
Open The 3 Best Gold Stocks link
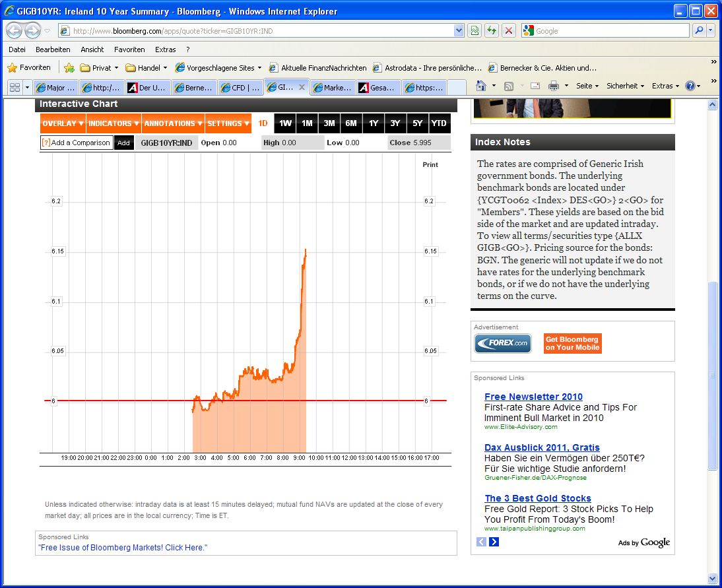[x=538, y=498]
